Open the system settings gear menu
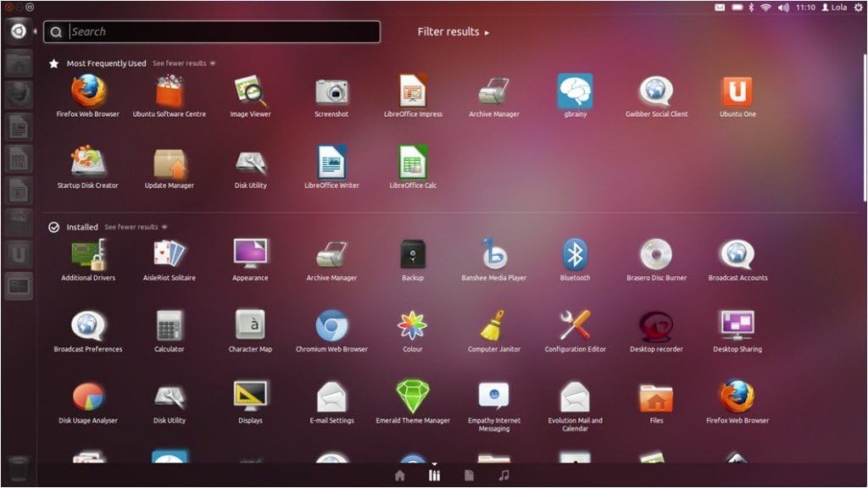This screenshot has width=868, height=488. coord(858,7)
